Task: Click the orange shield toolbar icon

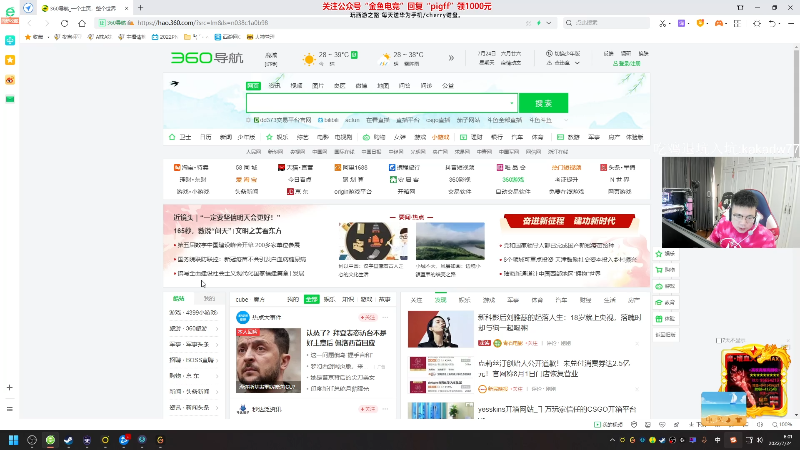Action: point(701,23)
